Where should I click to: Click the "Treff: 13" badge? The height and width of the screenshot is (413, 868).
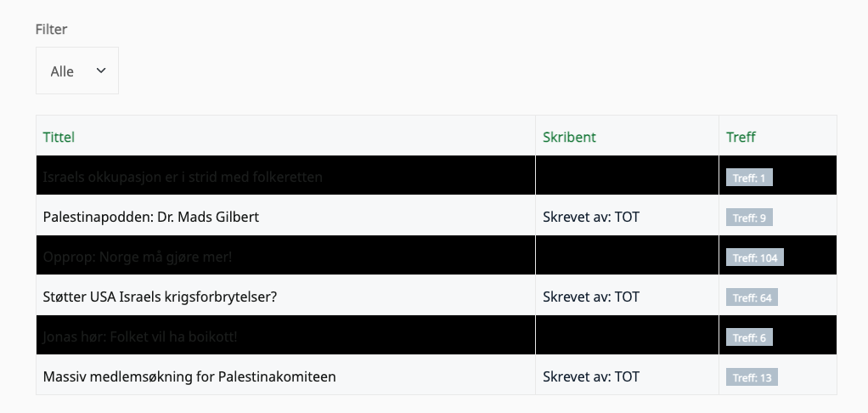tap(752, 378)
